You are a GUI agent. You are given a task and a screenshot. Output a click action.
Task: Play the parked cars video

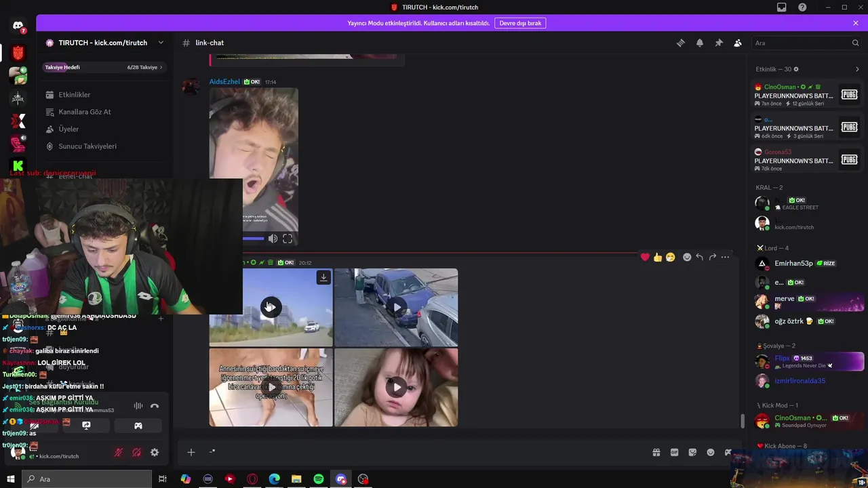coord(396,307)
